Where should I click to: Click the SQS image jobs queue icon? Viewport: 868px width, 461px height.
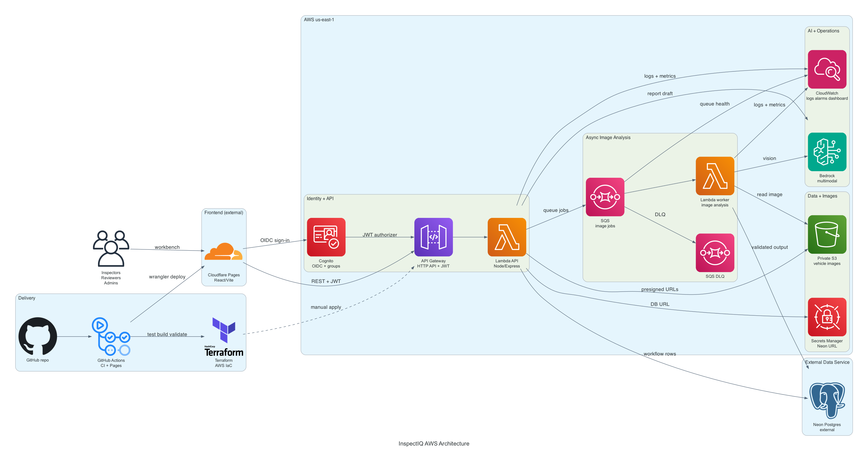(x=605, y=197)
